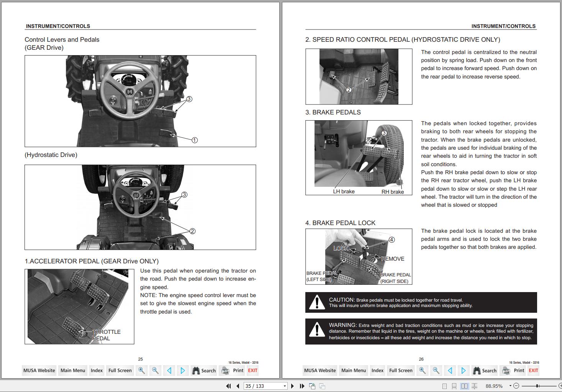
Task: Click heading '2. SPEED RATIO CONTROL PEDAL'
Action: coord(403,39)
